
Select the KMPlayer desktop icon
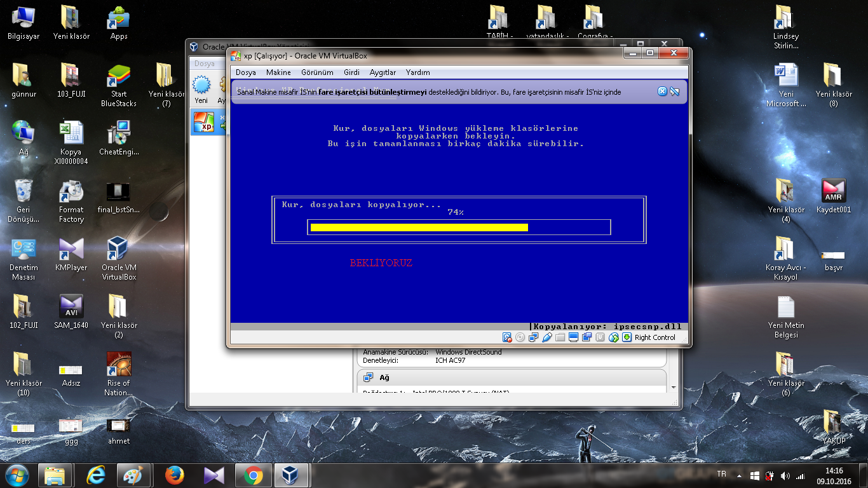pos(71,254)
